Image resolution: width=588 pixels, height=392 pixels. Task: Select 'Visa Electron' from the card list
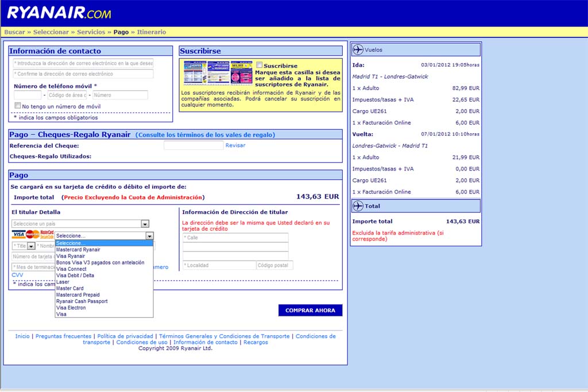pos(71,308)
